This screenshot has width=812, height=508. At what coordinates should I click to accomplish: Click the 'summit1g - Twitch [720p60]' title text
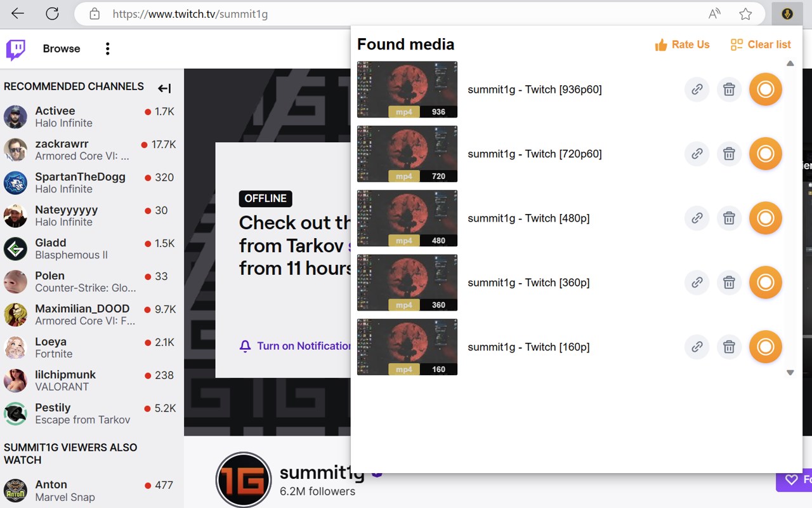[535, 154]
